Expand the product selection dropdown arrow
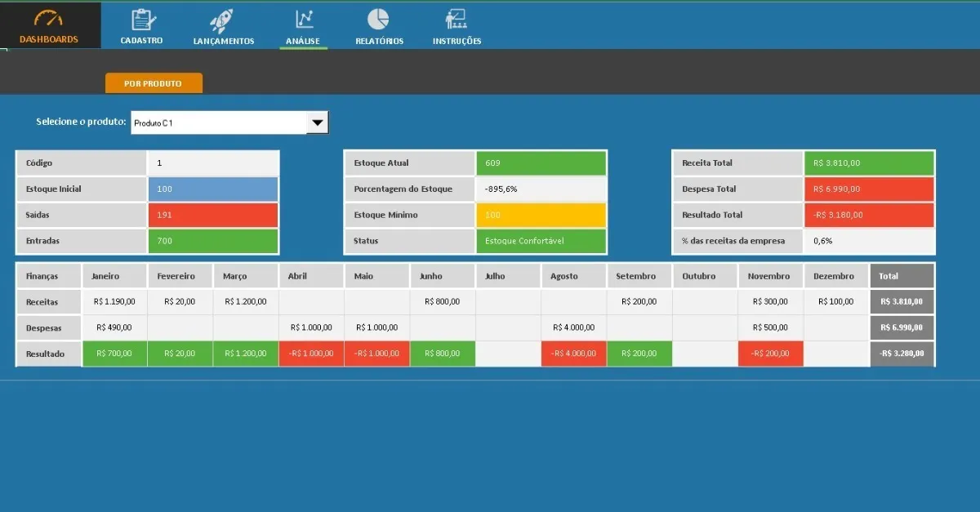Viewport: 980px width, 512px height. (318, 122)
